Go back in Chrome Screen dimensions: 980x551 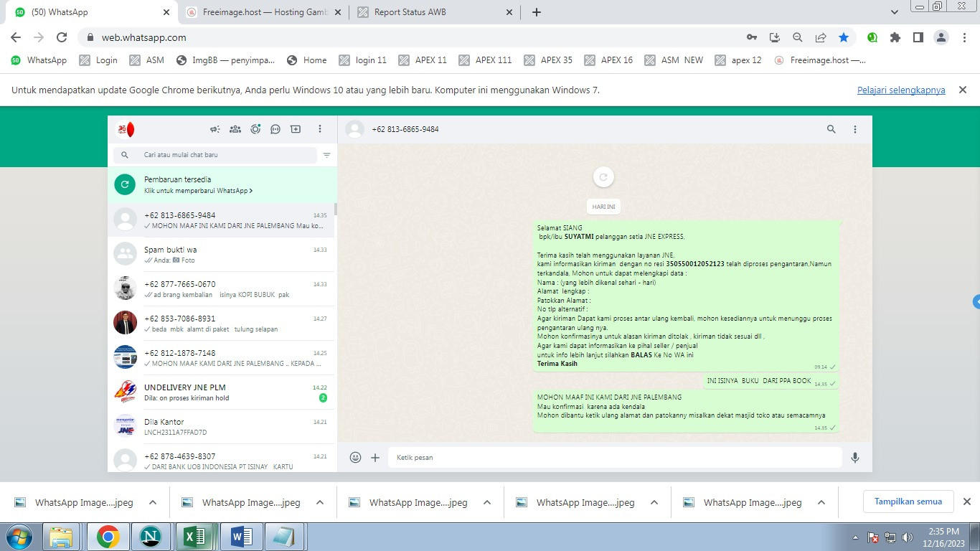pyautogui.click(x=16, y=37)
